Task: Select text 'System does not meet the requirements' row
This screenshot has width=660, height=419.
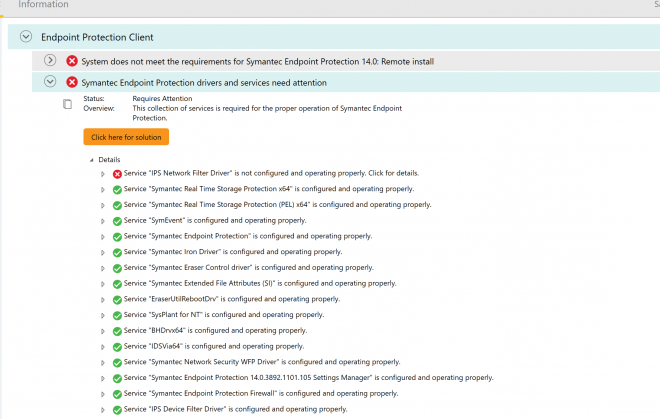Action: pyautogui.click(x=258, y=61)
